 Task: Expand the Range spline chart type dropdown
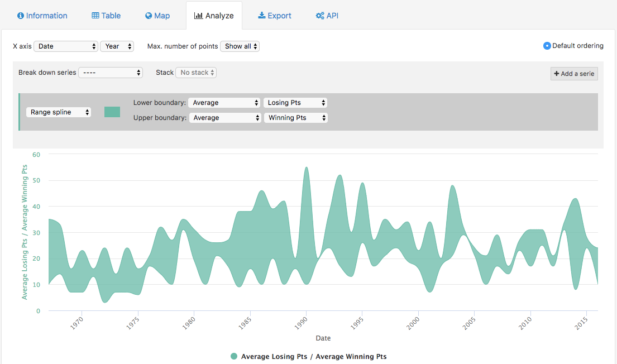tap(59, 112)
